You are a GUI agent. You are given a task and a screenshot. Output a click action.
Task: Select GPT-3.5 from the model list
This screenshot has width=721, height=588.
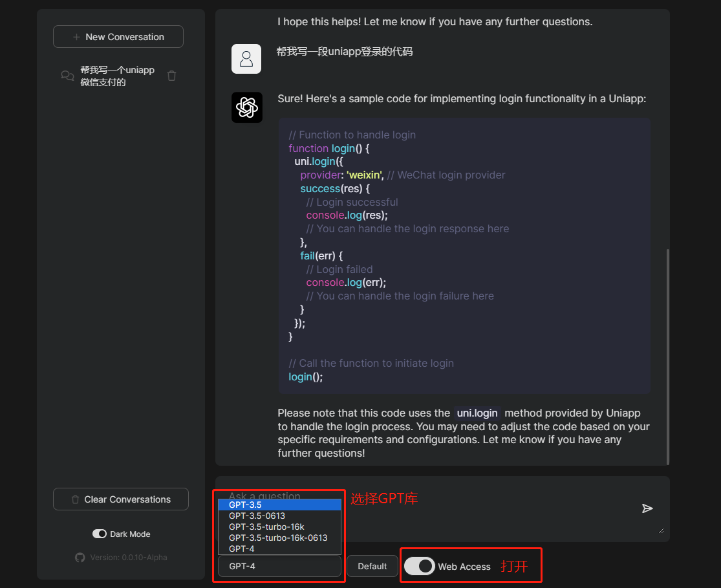coord(279,505)
